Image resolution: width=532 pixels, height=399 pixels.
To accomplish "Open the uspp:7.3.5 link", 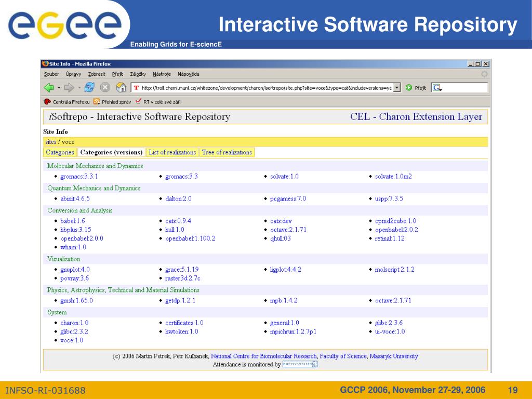I will [x=389, y=199].
